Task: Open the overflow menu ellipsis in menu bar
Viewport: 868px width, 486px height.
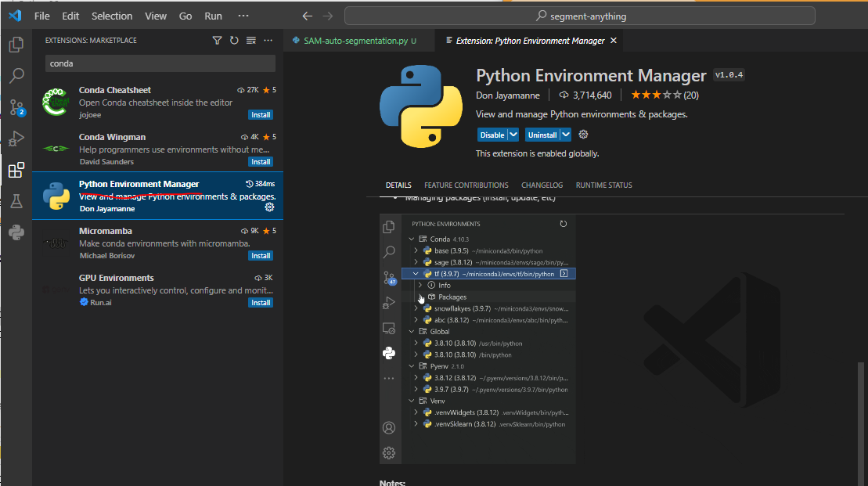Action: point(243,16)
